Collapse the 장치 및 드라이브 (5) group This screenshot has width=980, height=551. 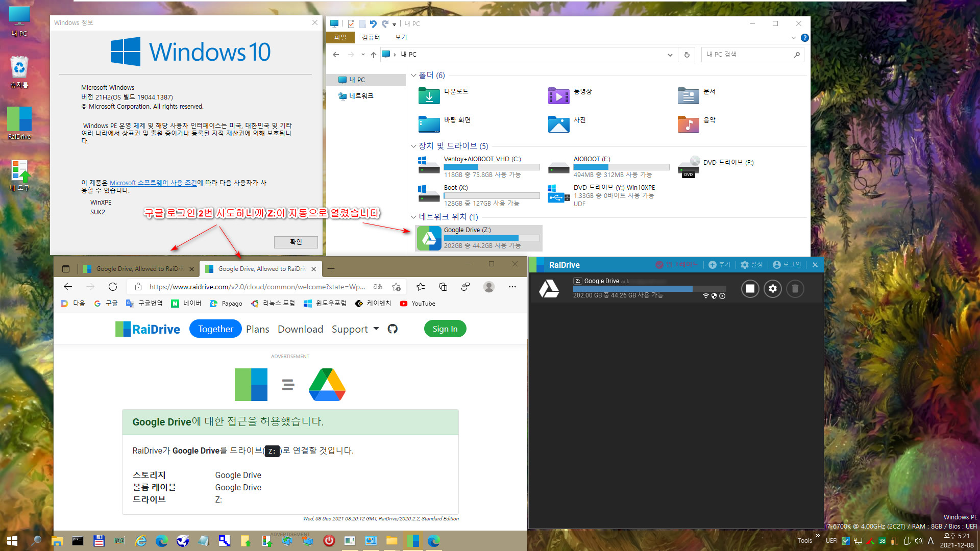pos(413,146)
